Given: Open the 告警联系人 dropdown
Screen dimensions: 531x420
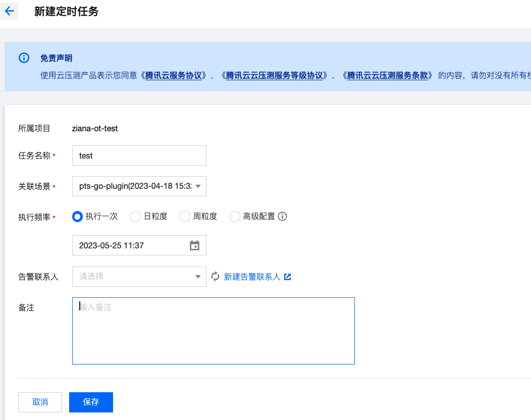Looking at the screenshot, I should click(x=139, y=277).
